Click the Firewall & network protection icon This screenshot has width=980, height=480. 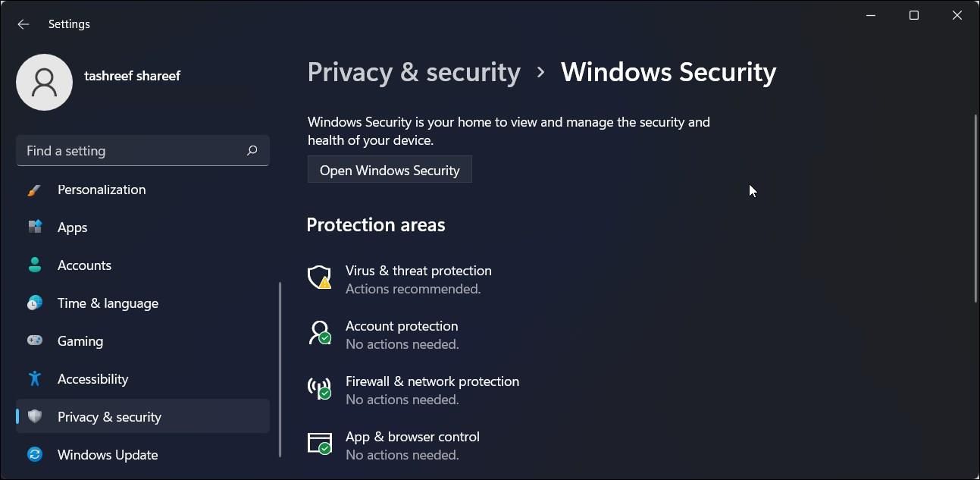pos(319,388)
